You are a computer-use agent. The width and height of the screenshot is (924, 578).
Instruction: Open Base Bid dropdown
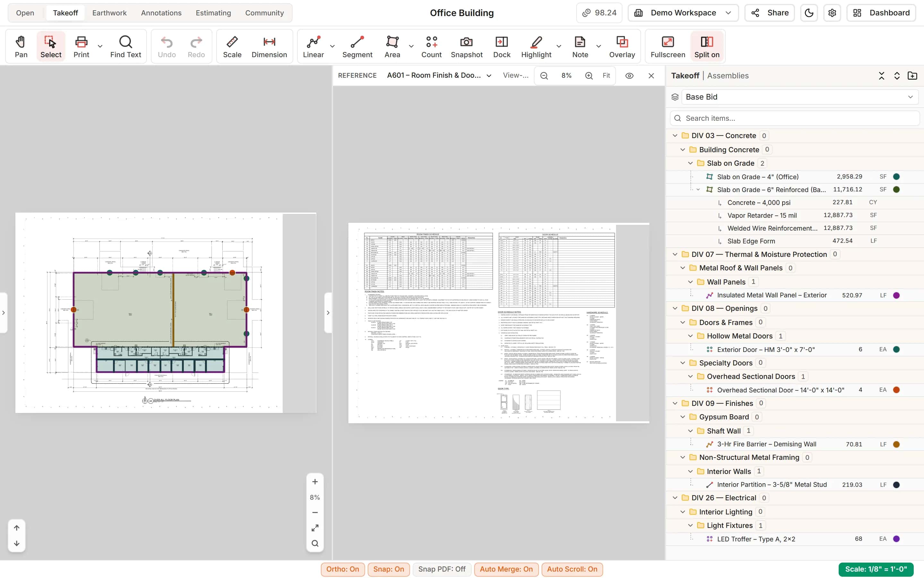pyautogui.click(x=800, y=97)
